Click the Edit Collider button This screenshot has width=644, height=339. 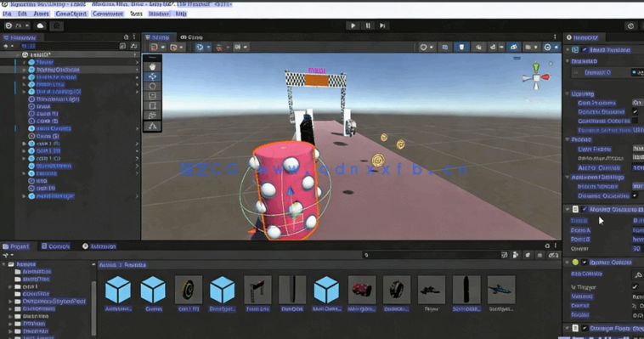637,274
